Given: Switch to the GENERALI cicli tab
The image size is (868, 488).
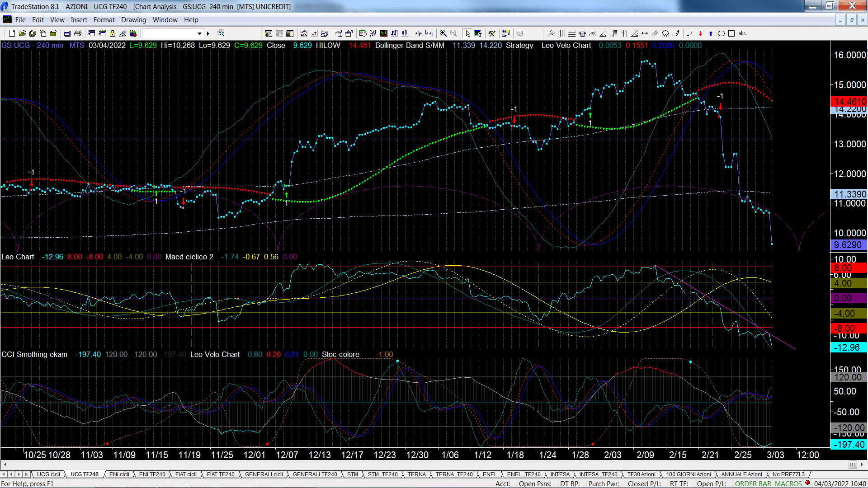Looking at the screenshot, I should (264, 474).
